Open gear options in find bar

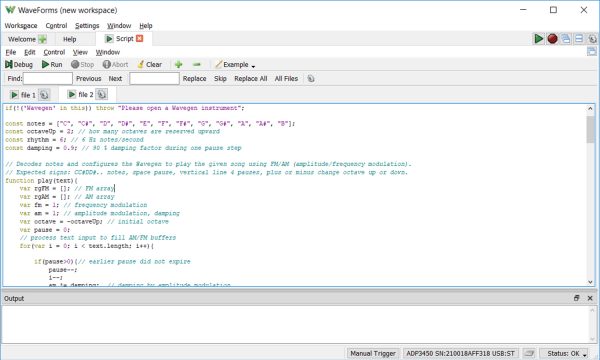311,79
